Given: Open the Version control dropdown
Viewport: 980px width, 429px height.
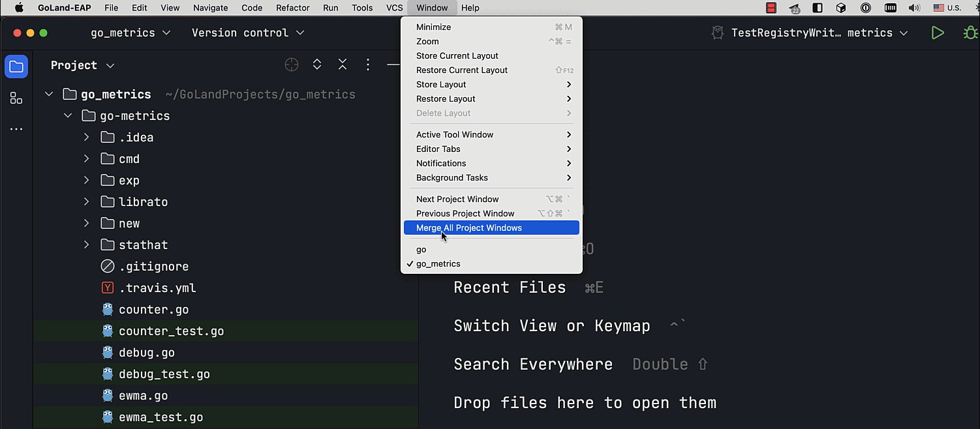Looking at the screenshot, I should (248, 33).
